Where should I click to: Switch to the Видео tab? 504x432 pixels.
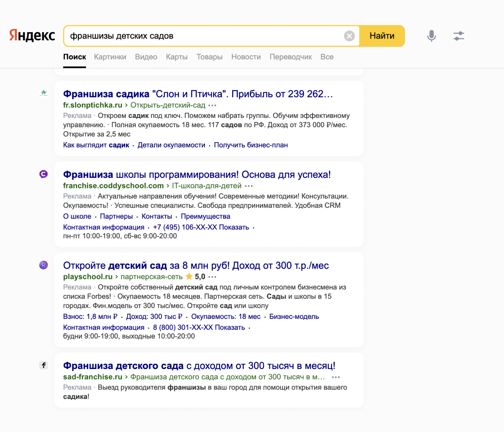(x=146, y=57)
